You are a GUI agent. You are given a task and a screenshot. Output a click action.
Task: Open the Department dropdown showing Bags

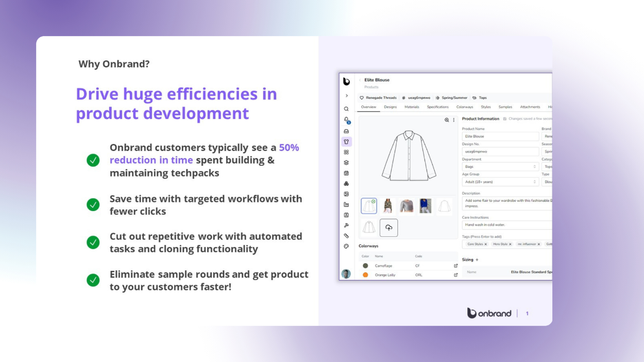(x=500, y=167)
